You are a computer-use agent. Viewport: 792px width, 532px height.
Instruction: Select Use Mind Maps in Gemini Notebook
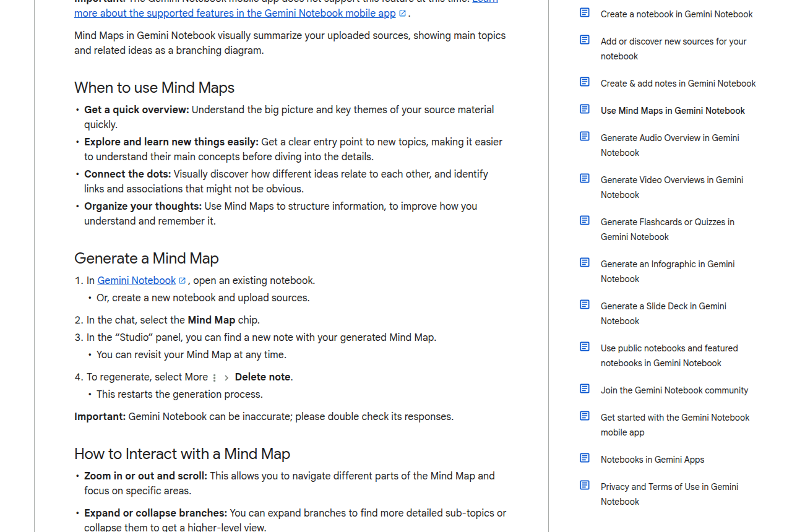(x=673, y=111)
